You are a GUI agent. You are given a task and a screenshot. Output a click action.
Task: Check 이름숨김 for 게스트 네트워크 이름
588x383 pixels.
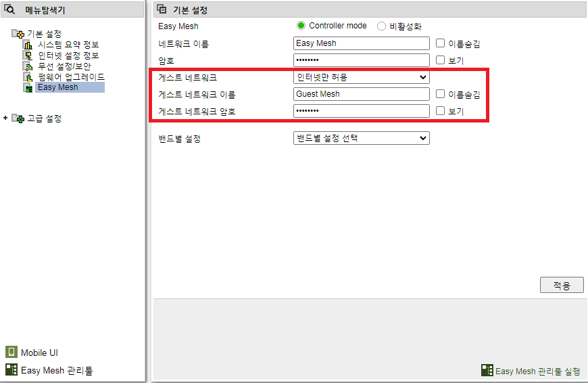(x=440, y=94)
